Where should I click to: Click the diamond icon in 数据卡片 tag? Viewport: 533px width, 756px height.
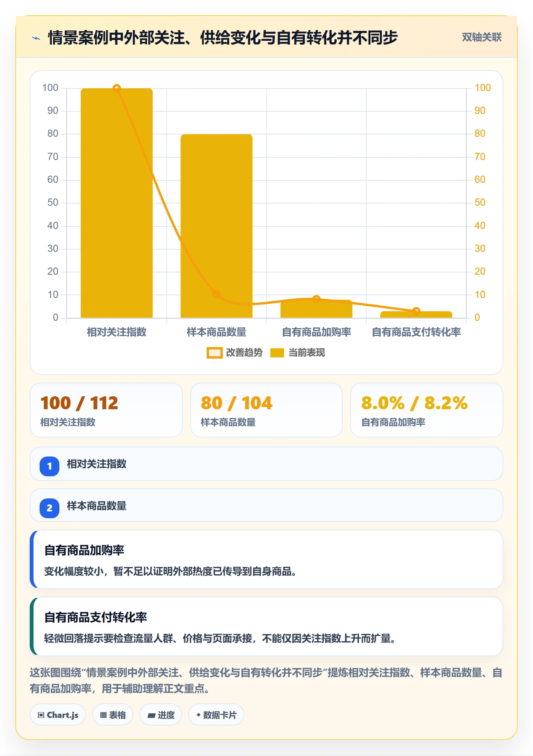[198, 715]
